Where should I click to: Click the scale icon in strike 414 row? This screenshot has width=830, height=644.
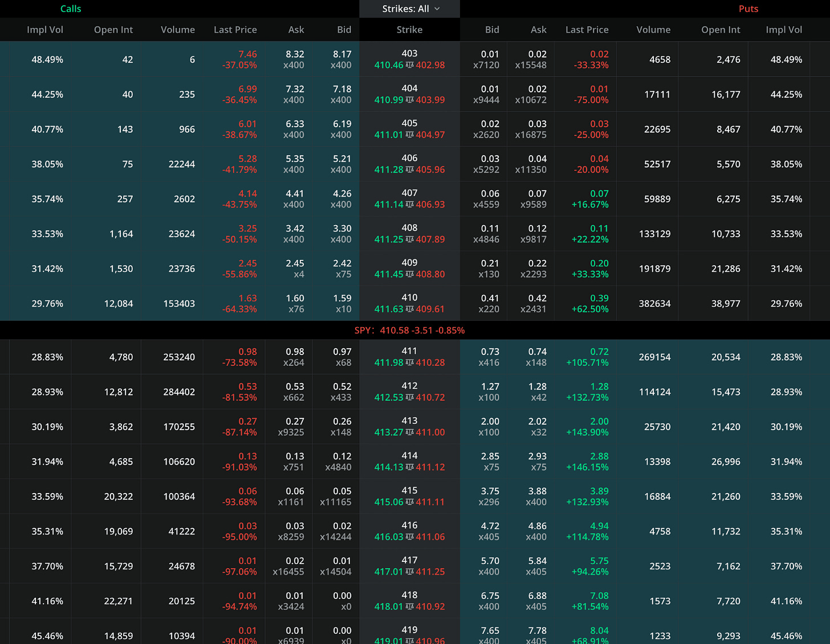409,467
